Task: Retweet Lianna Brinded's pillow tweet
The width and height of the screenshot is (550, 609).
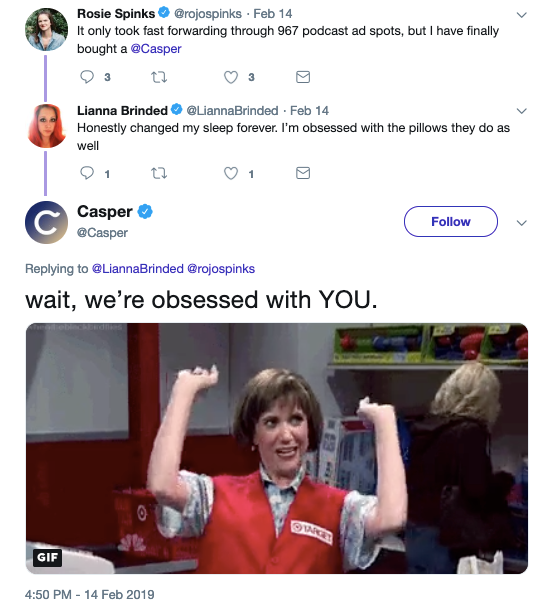Action: point(158,173)
